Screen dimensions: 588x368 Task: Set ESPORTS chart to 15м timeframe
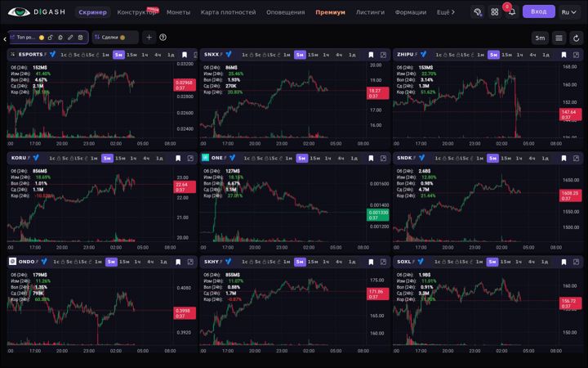(131, 55)
